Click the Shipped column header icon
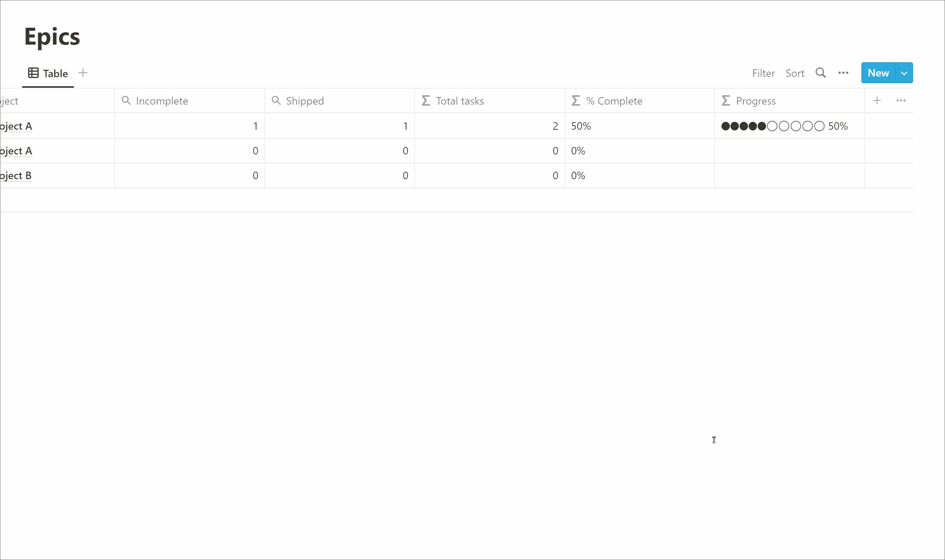 pyautogui.click(x=275, y=101)
